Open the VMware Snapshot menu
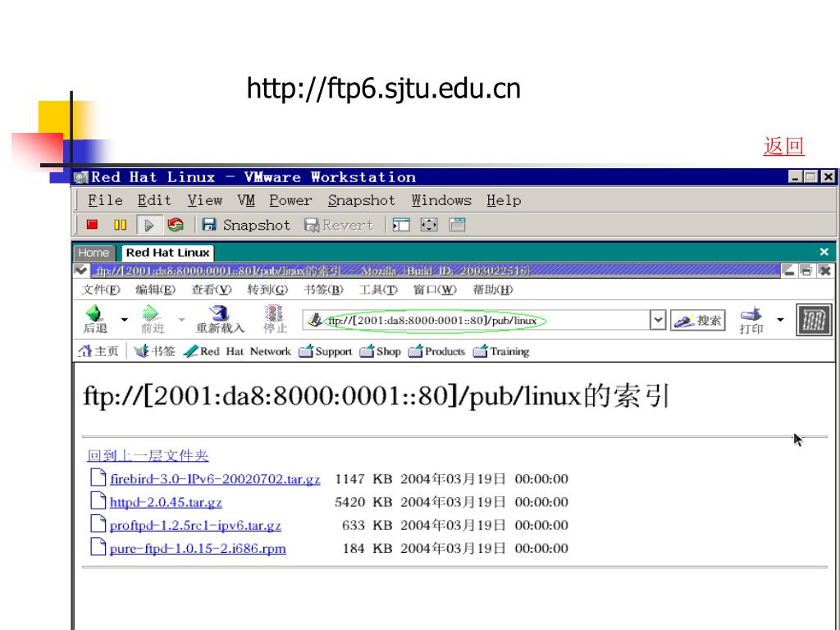The width and height of the screenshot is (840, 630). click(361, 200)
